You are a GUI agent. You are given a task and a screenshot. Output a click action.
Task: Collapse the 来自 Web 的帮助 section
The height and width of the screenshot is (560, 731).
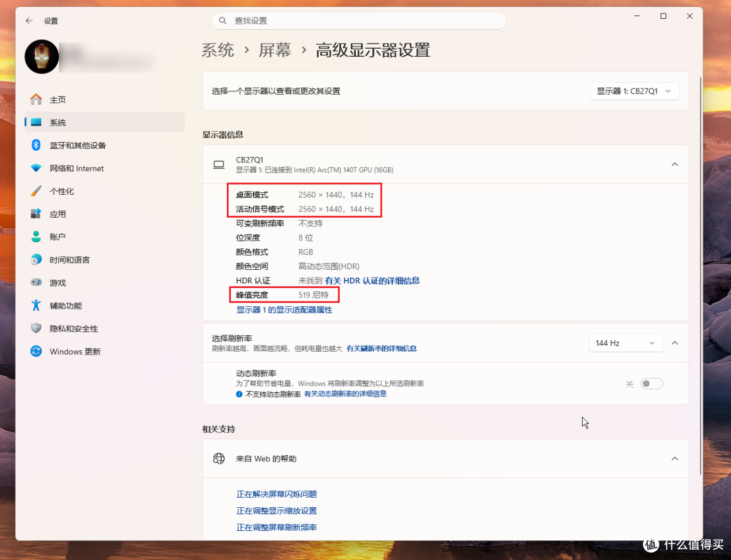pyautogui.click(x=675, y=459)
